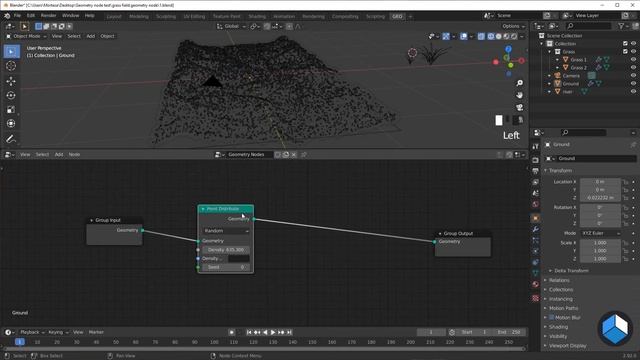
Task: Click the Seed value field in node
Action: pyautogui.click(x=226, y=267)
